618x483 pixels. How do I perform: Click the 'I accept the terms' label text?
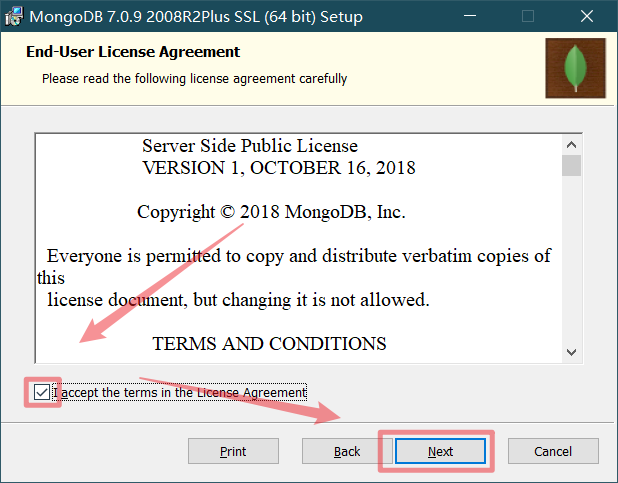[179, 393]
